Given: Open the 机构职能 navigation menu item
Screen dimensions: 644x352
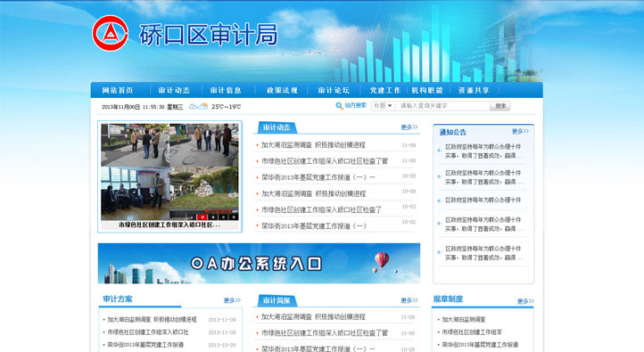Looking at the screenshot, I should pyautogui.click(x=427, y=90).
